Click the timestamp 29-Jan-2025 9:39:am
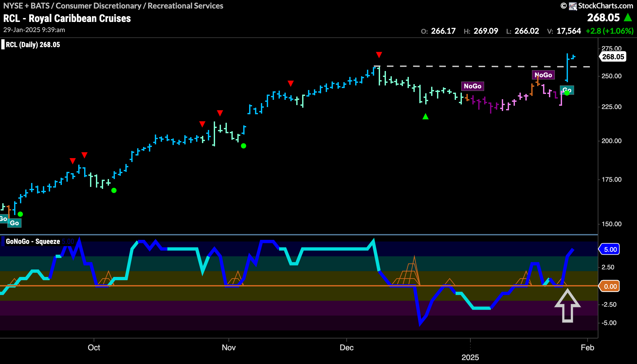Image resolution: width=637 pixels, height=364 pixels. point(34,30)
